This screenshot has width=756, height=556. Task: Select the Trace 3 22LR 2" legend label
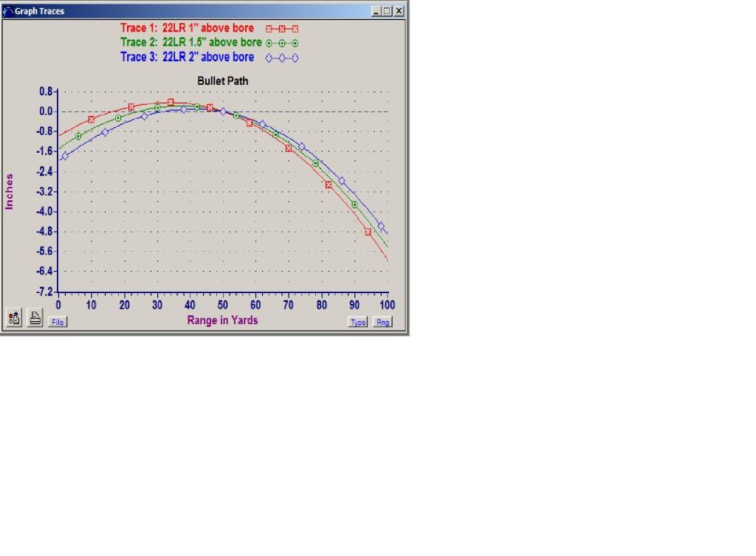[x=187, y=57]
